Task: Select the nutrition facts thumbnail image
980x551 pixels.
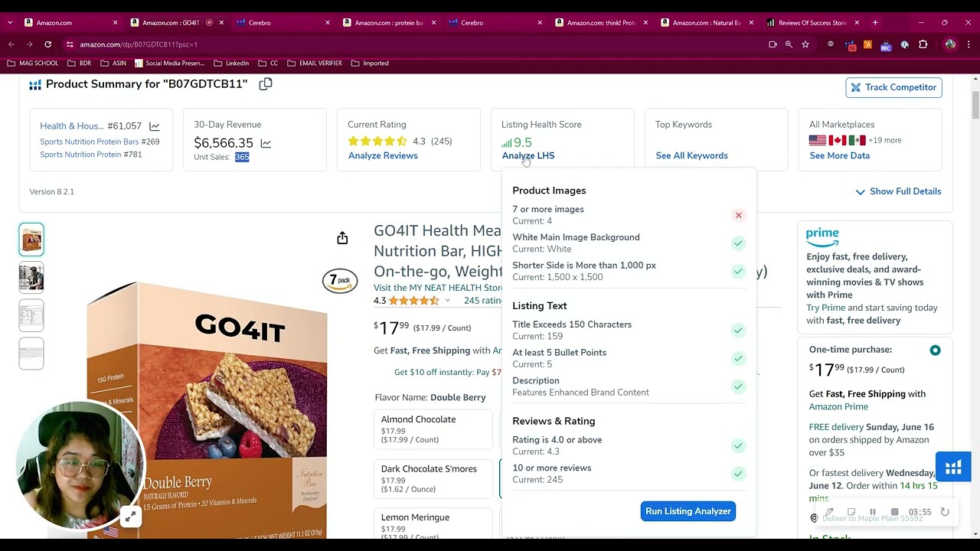Action: pyautogui.click(x=31, y=315)
